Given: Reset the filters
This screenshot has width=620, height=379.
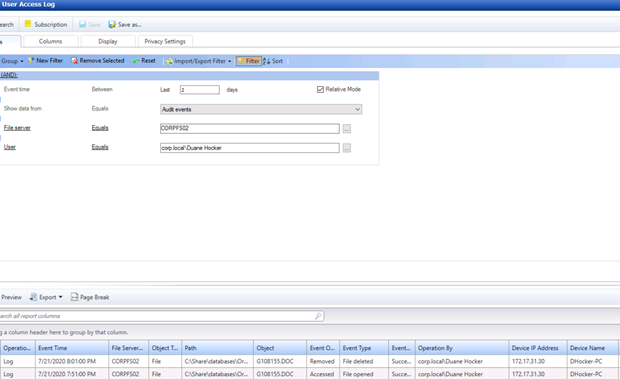Looking at the screenshot, I should (x=144, y=61).
